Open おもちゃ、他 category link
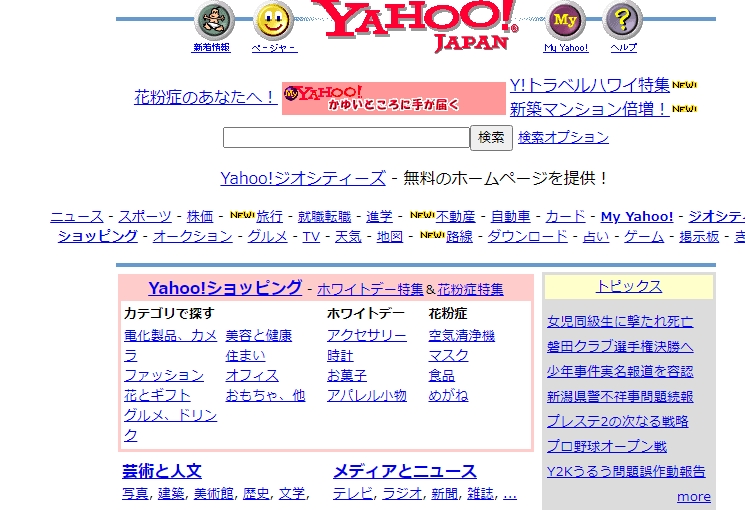The width and height of the screenshot is (745, 510). [266, 395]
